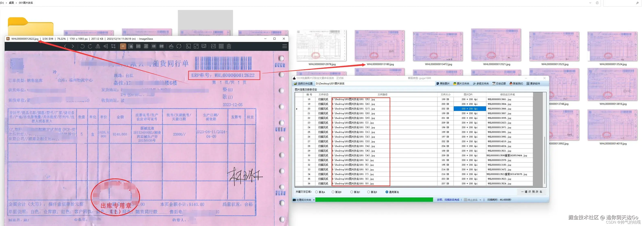Select the crop tool in ImageGlass

click(x=114, y=46)
